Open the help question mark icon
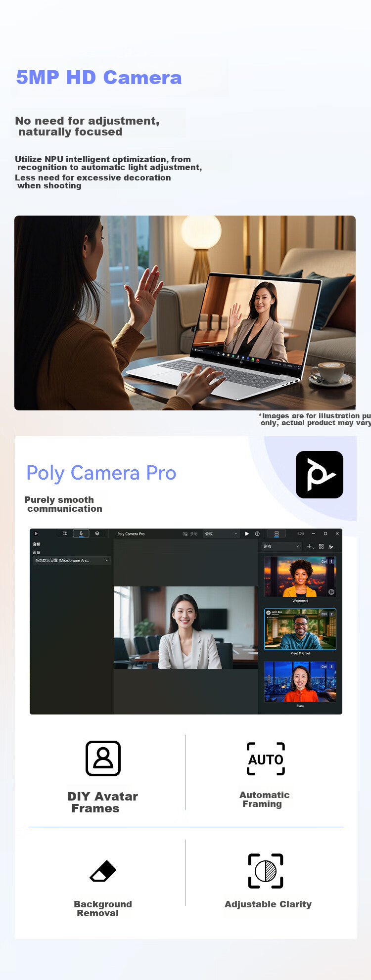This screenshot has width=371, height=980. point(257,534)
